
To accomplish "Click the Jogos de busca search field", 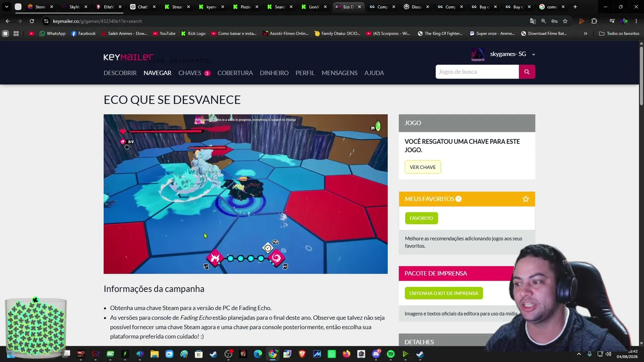I will (477, 72).
